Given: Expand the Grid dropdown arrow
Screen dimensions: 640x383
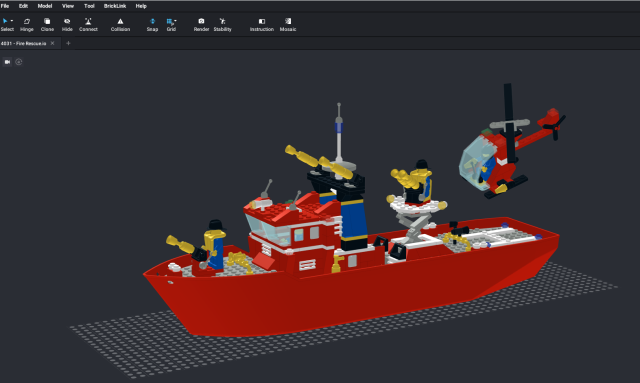Looking at the screenshot, I should pos(176,21).
